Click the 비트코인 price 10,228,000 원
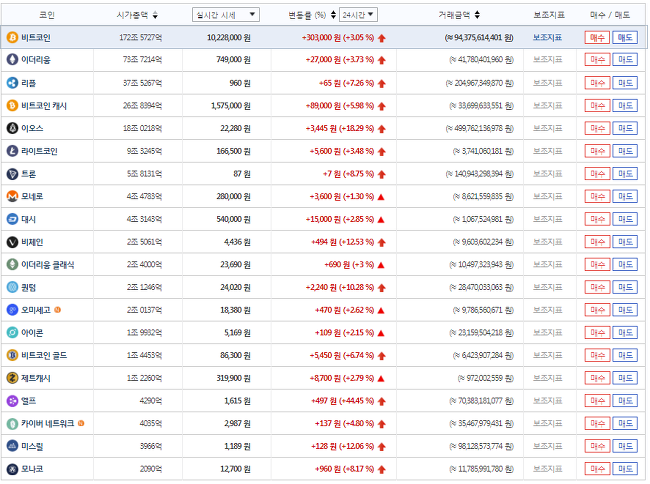Image resolution: width=650 pixels, height=484 pixels. 228,38
